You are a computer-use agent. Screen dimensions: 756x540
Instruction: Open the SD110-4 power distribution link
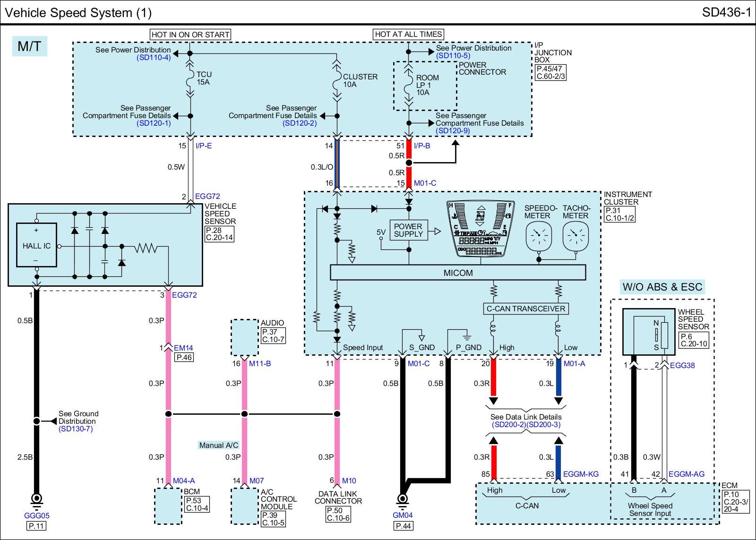[154, 58]
